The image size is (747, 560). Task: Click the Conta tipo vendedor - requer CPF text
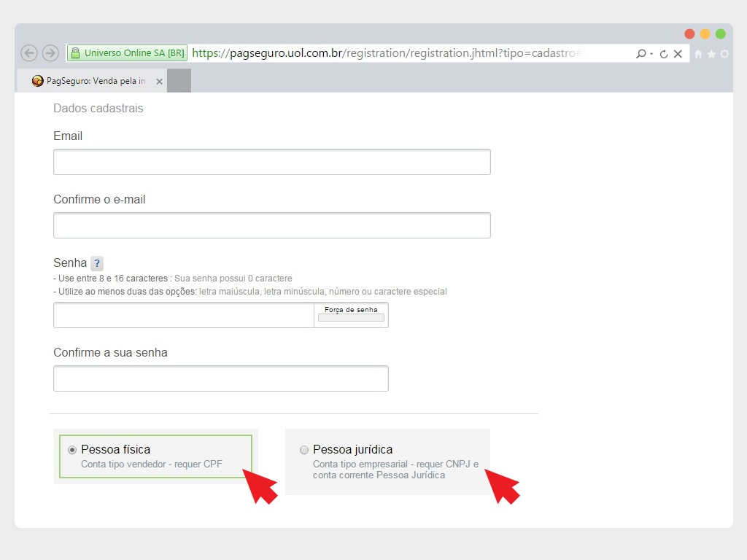[152, 464]
